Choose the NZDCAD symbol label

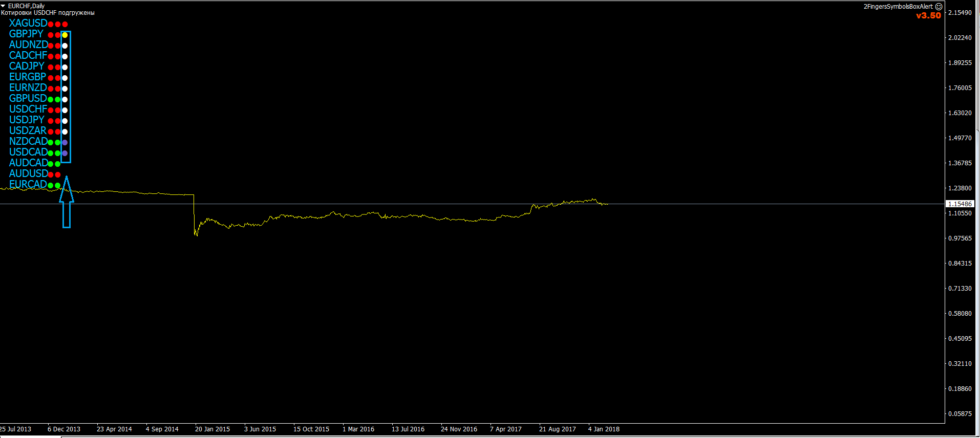coord(29,141)
